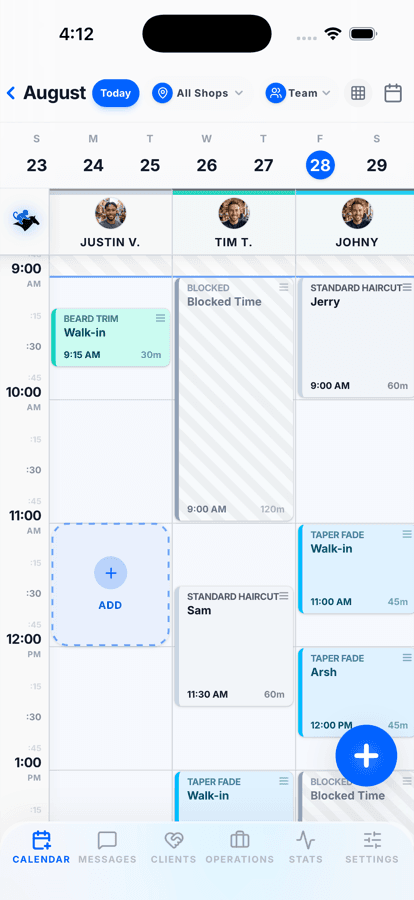Tap the 12:00 PM time label

(x=25, y=645)
